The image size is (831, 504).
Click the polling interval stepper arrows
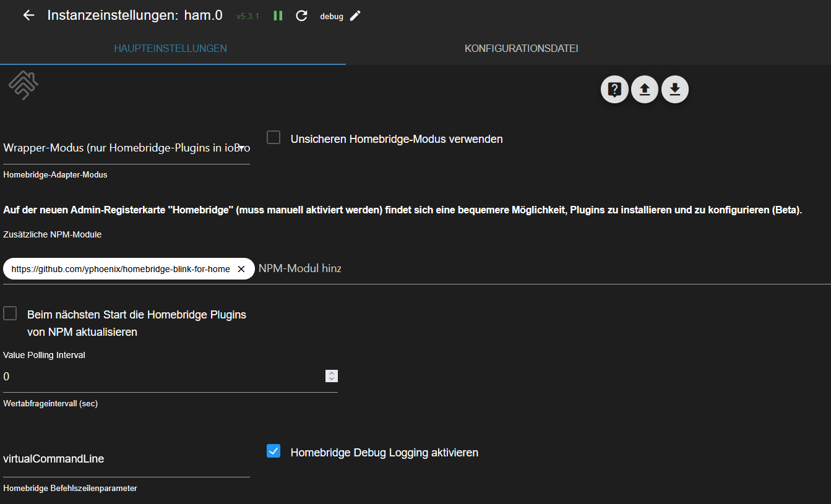pyautogui.click(x=332, y=376)
